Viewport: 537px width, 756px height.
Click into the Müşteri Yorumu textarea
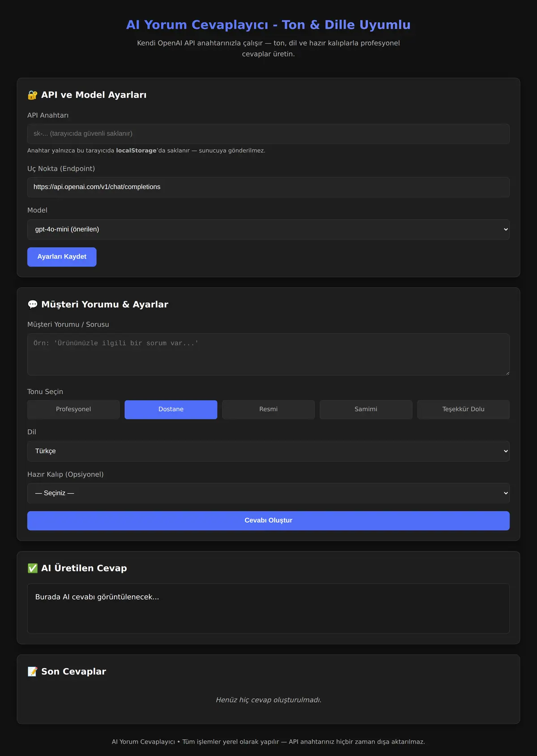[268, 354]
